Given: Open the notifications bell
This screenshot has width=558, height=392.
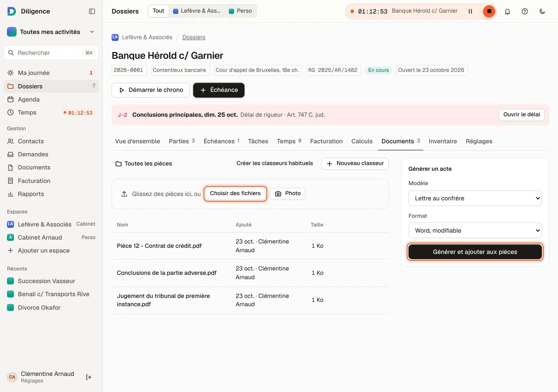Looking at the screenshot, I should click(x=507, y=11).
